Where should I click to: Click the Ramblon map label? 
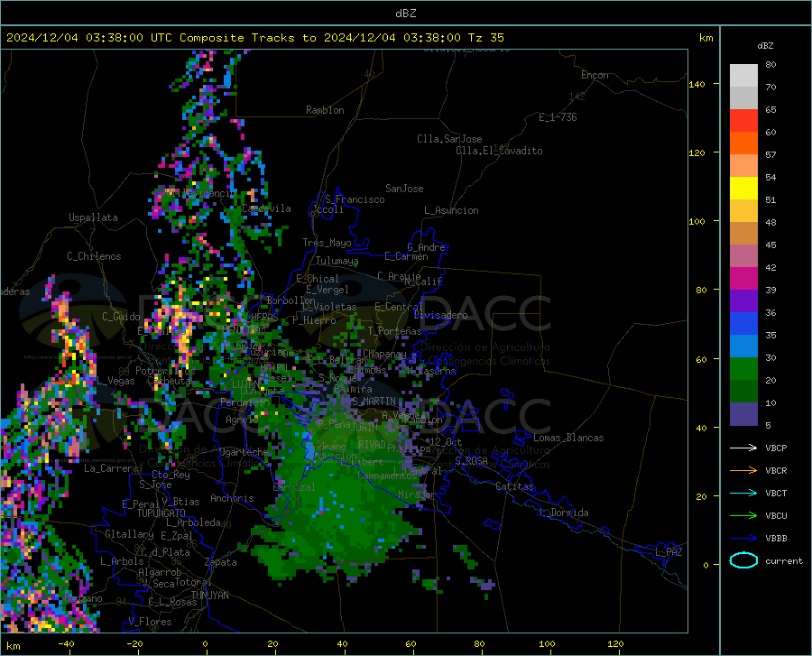pyautogui.click(x=325, y=110)
